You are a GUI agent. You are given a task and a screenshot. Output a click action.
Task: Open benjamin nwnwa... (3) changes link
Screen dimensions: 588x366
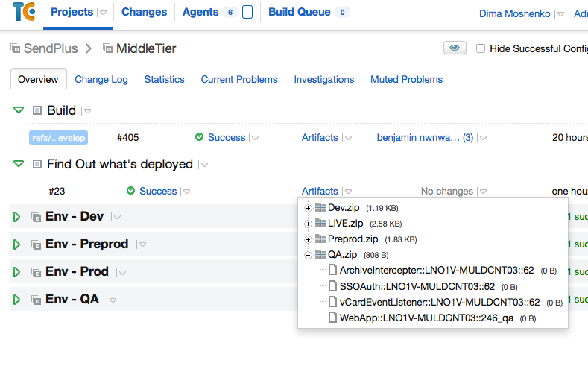[425, 138]
